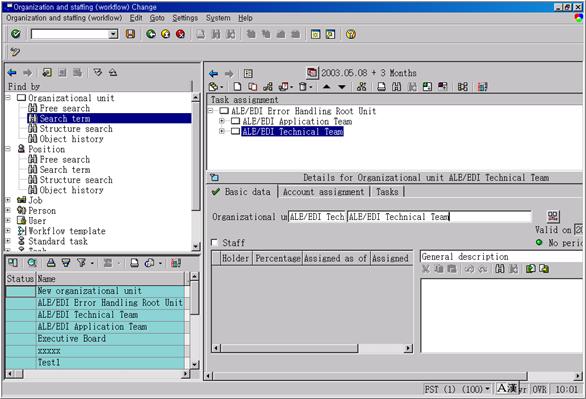Select Free search under Organizational unit
The width and height of the screenshot is (586, 399).
click(x=65, y=108)
